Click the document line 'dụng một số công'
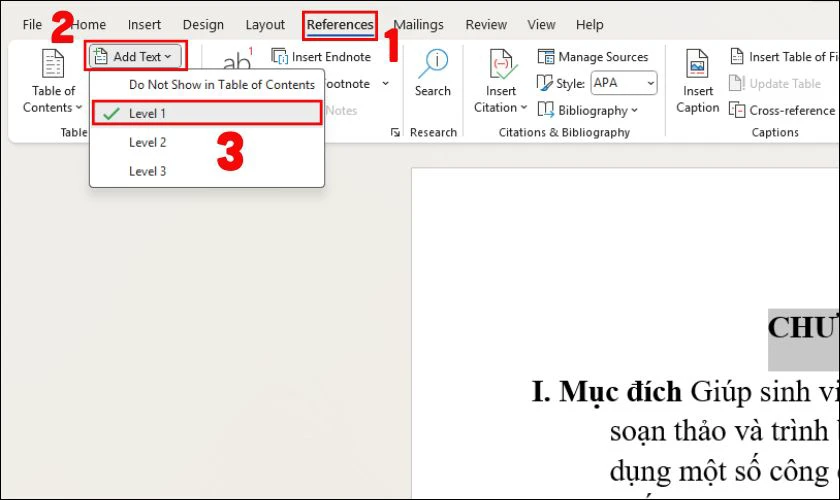The width and height of the screenshot is (840, 500). pos(719,472)
